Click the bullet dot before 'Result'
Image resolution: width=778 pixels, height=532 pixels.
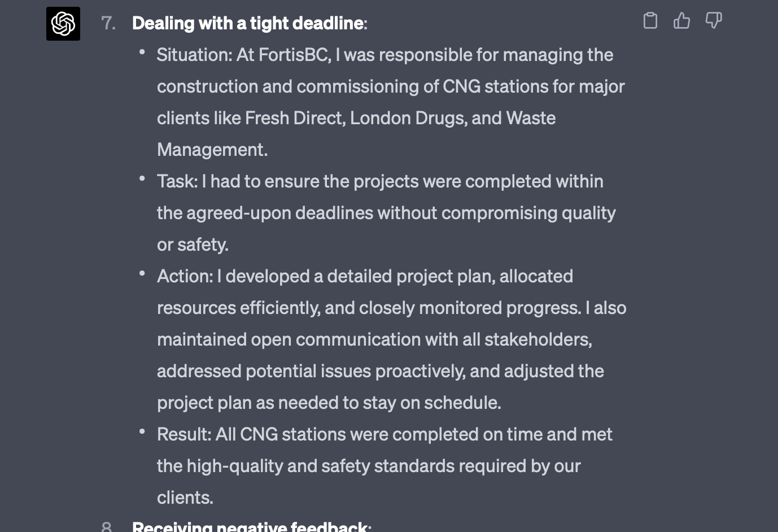pyautogui.click(x=142, y=432)
